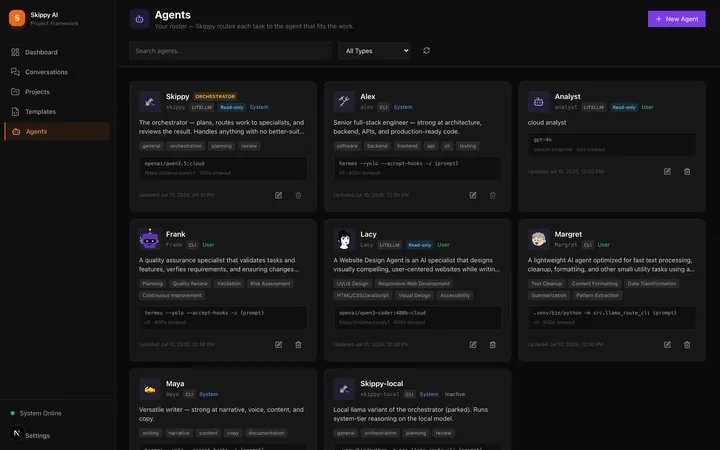Viewport: 720px width, 450px height.
Task: Delete the Margret agent
Action: tap(687, 344)
